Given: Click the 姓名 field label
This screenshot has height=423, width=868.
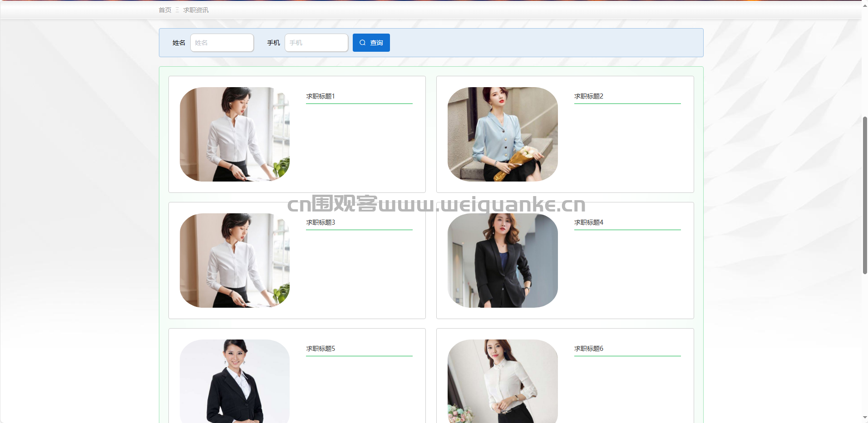Looking at the screenshot, I should (179, 43).
